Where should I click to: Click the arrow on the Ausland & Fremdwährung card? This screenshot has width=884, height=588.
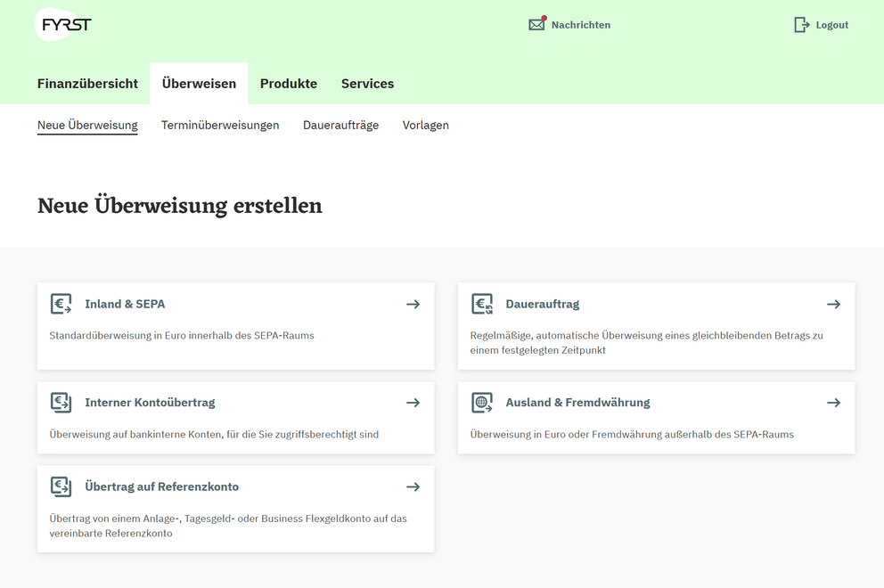coord(833,402)
